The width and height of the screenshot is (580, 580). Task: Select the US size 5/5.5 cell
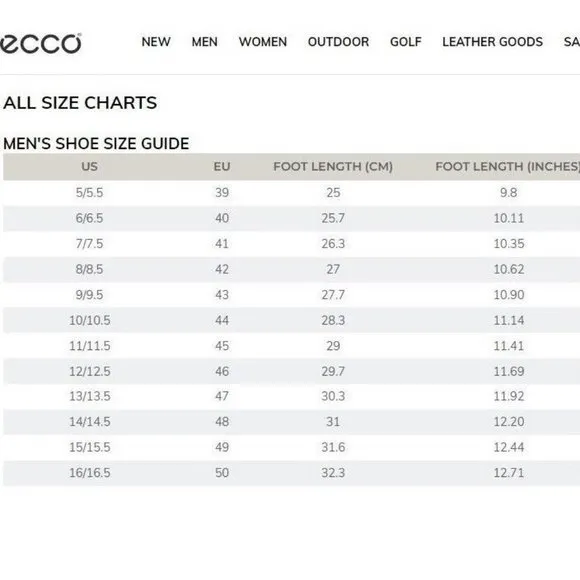pos(90,193)
